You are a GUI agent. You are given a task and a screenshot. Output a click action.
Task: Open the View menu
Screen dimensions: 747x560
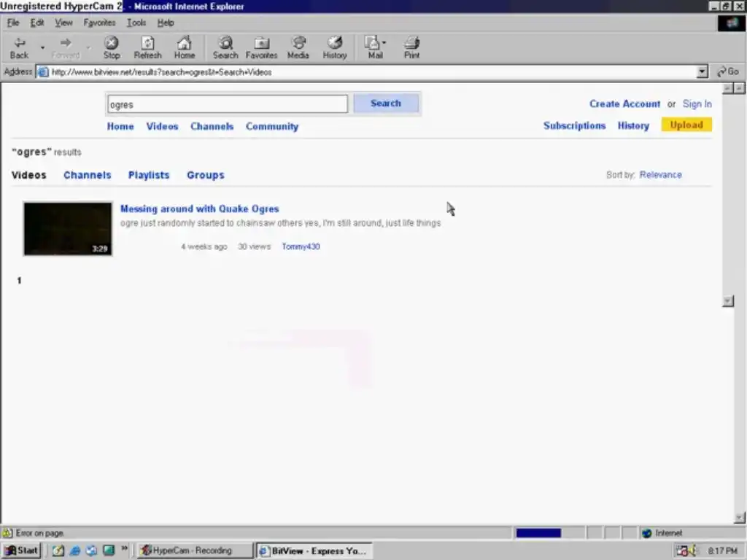[63, 23]
